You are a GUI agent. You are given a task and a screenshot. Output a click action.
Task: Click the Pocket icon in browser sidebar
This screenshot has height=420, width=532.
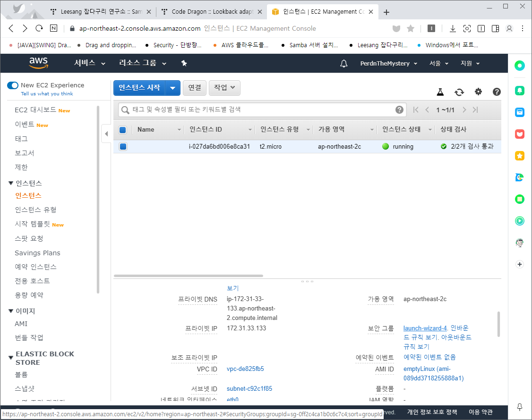coord(519,134)
